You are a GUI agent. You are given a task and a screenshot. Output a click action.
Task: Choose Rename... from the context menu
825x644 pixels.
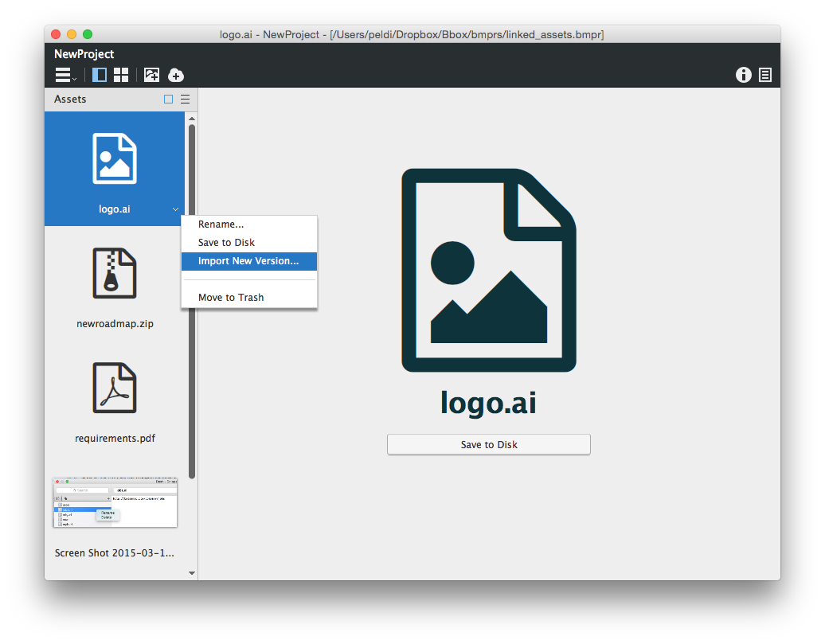(221, 224)
